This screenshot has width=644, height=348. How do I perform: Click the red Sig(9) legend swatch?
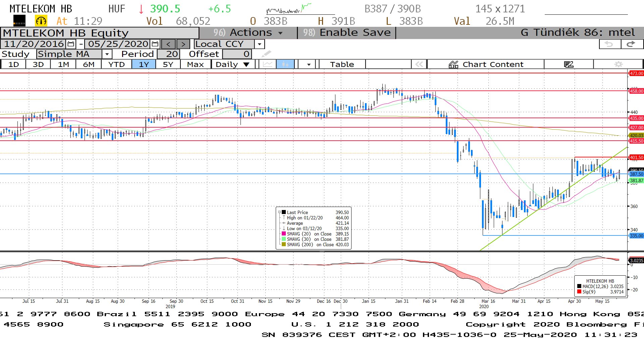click(579, 292)
